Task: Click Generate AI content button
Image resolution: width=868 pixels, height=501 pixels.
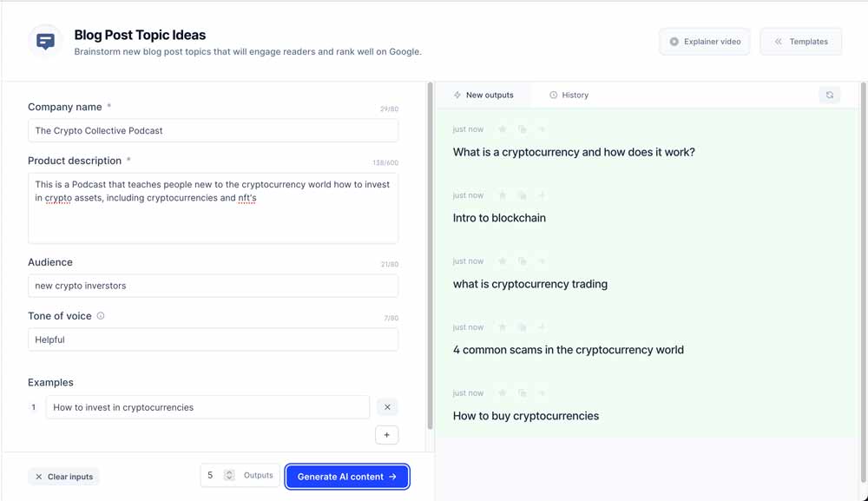Action: pos(347,477)
